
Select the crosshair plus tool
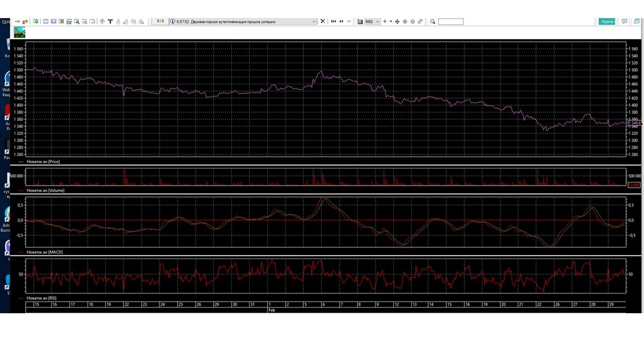point(385,21)
